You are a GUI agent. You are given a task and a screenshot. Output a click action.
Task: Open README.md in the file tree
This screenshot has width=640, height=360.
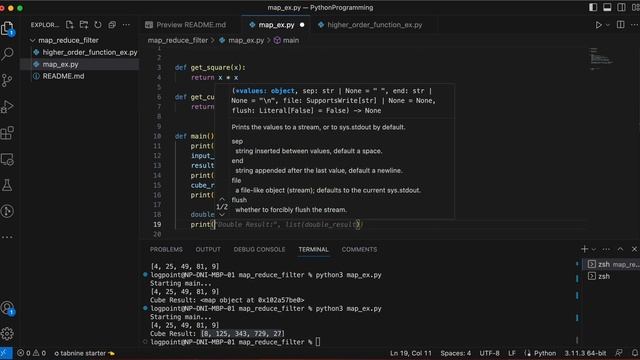tap(63, 76)
